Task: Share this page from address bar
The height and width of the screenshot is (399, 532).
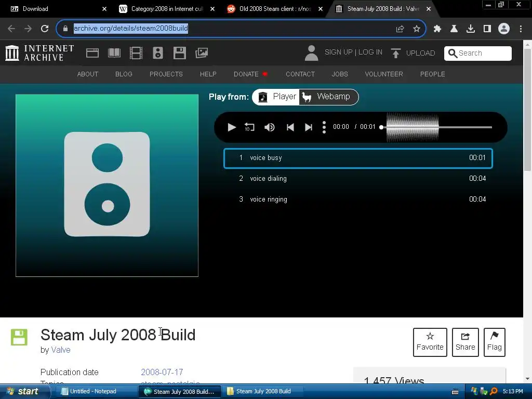Action: pos(400,29)
